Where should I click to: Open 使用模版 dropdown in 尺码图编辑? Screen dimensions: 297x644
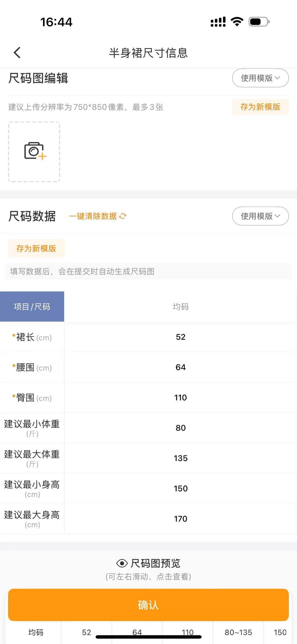[260, 78]
